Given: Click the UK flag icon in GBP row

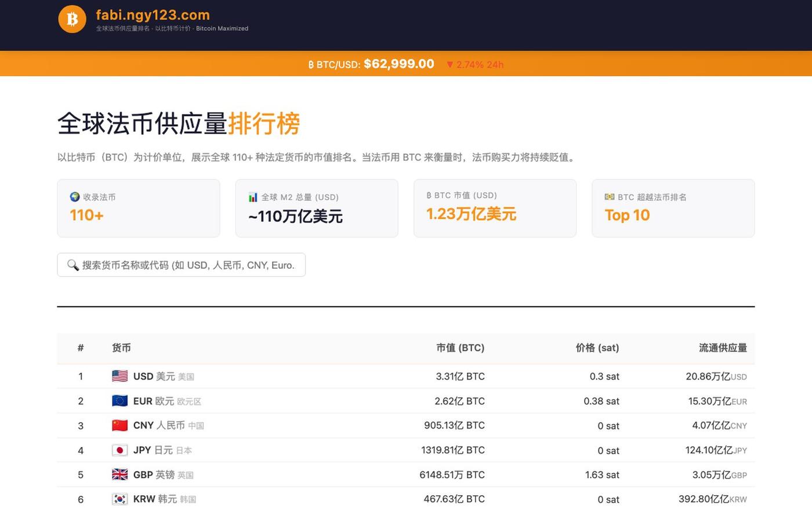Looking at the screenshot, I should click(119, 475).
